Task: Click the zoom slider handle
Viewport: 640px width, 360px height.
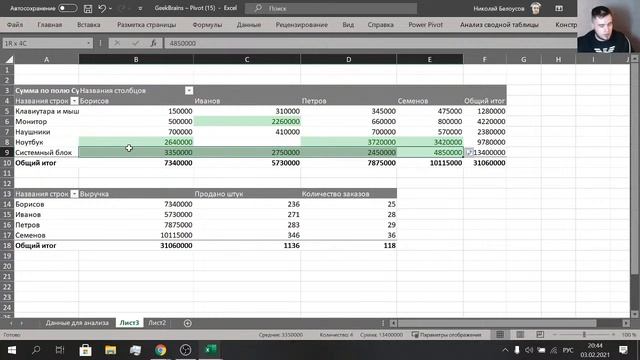Action: click(584, 335)
